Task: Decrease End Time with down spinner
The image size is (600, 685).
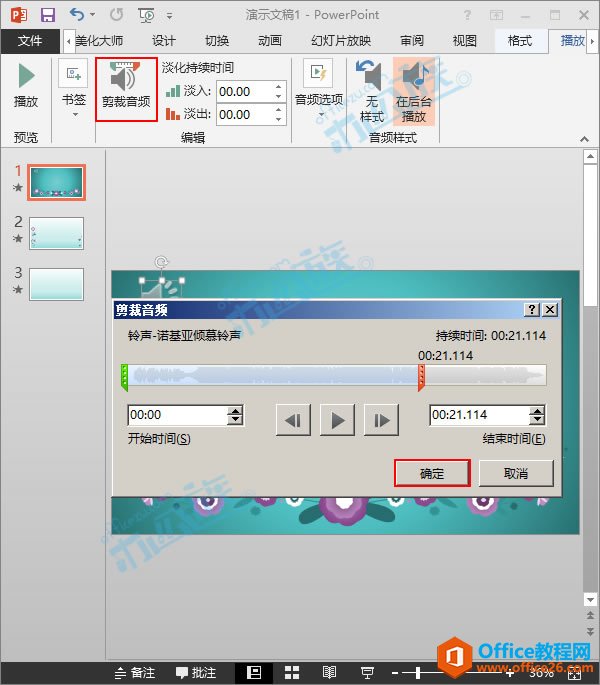Action: coord(537,420)
